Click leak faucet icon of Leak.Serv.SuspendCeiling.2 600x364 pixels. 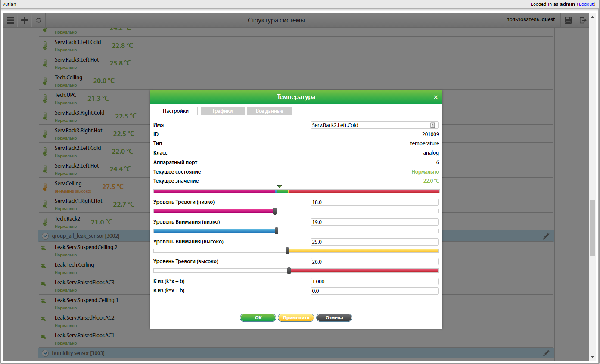pyautogui.click(x=43, y=248)
